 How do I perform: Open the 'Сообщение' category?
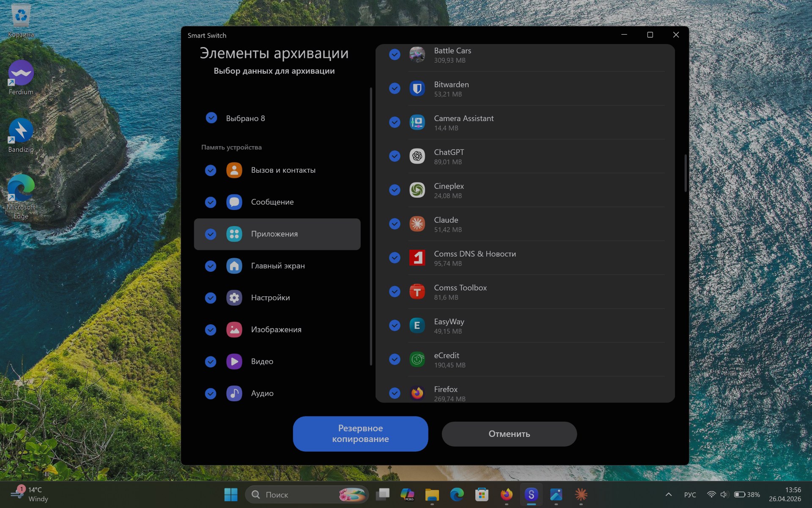click(x=272, y=202)
